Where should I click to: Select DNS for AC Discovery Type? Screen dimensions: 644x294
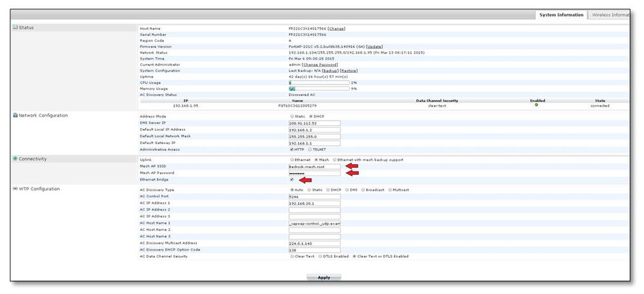[x=347, y=190]
